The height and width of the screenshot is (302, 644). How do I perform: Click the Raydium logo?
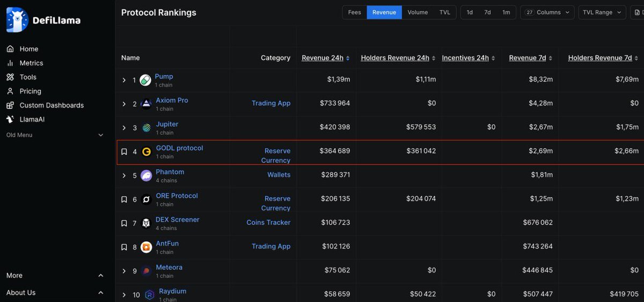point(150,294)
